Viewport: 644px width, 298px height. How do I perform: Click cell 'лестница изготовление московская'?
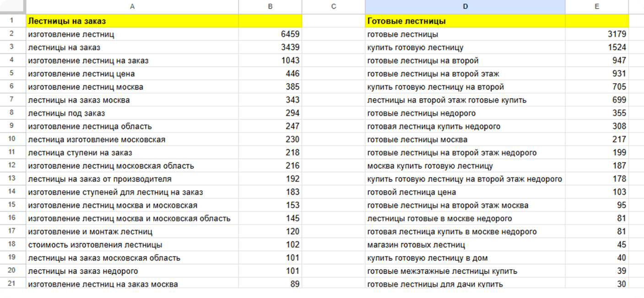[132, 139]
